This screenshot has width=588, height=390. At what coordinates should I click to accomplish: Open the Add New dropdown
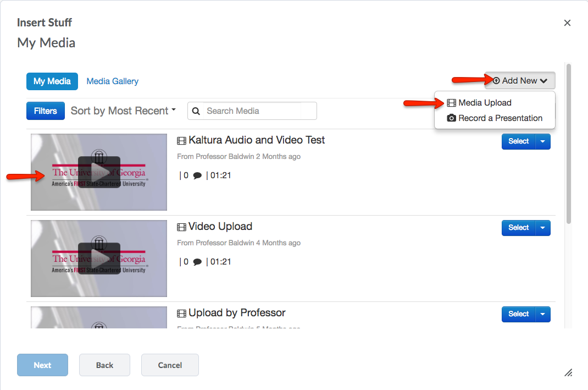coord(520,81)
